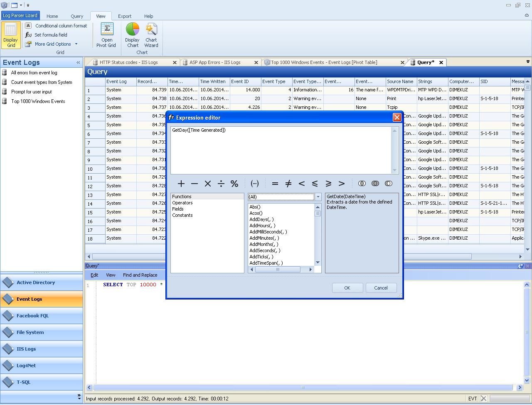Open the IIS Logs navigation section
The width and height of the screenshot is (532, 405).
click(x=26, y=349)
